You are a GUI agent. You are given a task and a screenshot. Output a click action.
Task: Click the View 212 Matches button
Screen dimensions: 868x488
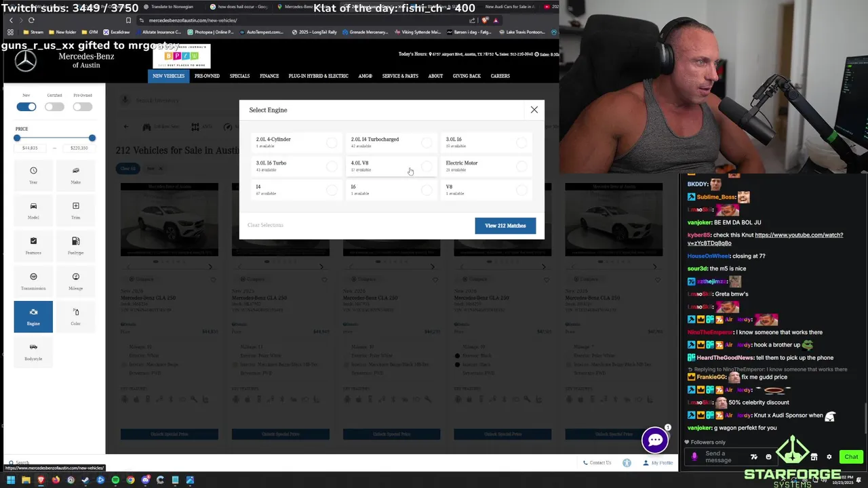(x=505, y=226)
